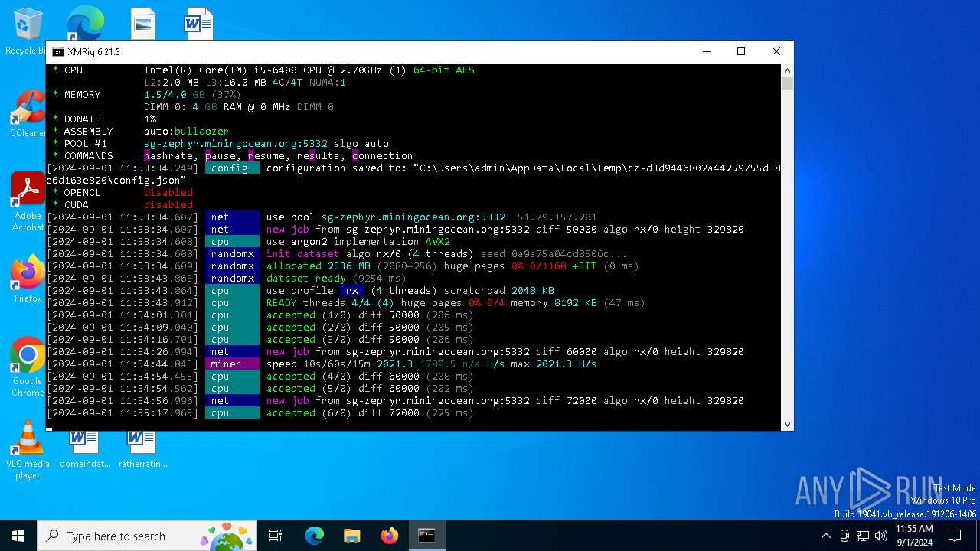
Task: Open VLC media player desktop icon
Action: click(x=28, y=450)
